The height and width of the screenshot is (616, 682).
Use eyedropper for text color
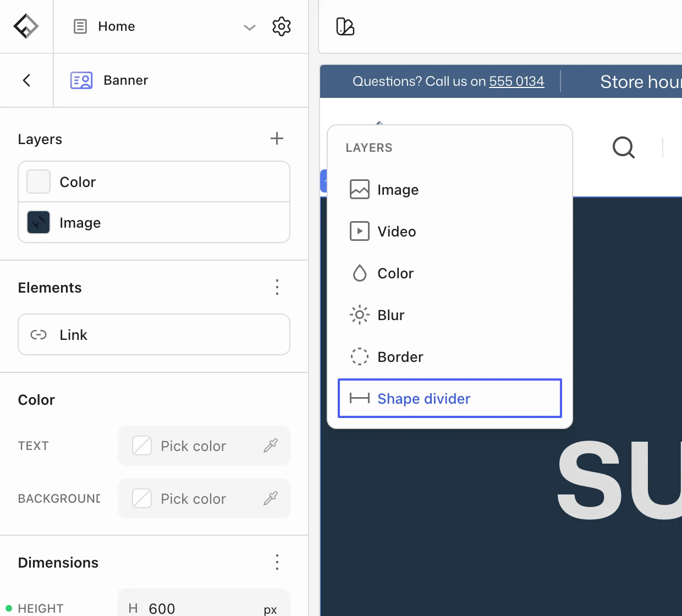[271, 446]
